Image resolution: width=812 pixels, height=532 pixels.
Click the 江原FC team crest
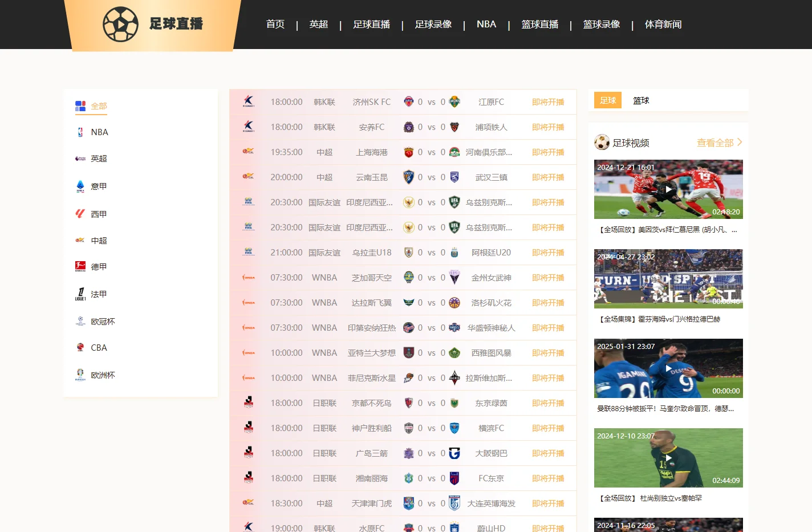[454, 102]
